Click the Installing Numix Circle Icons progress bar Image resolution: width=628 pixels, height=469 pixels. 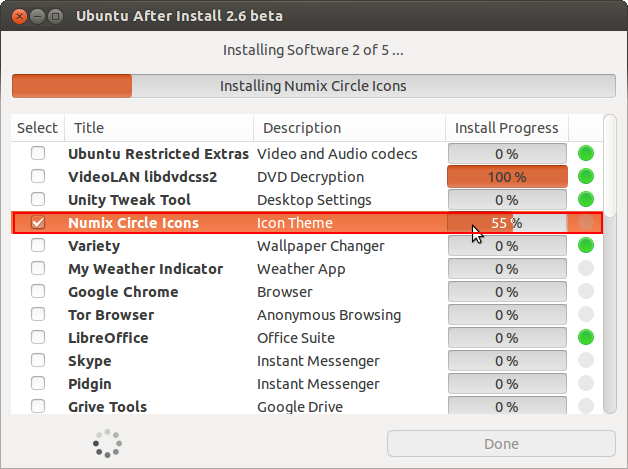coord(314,86)
